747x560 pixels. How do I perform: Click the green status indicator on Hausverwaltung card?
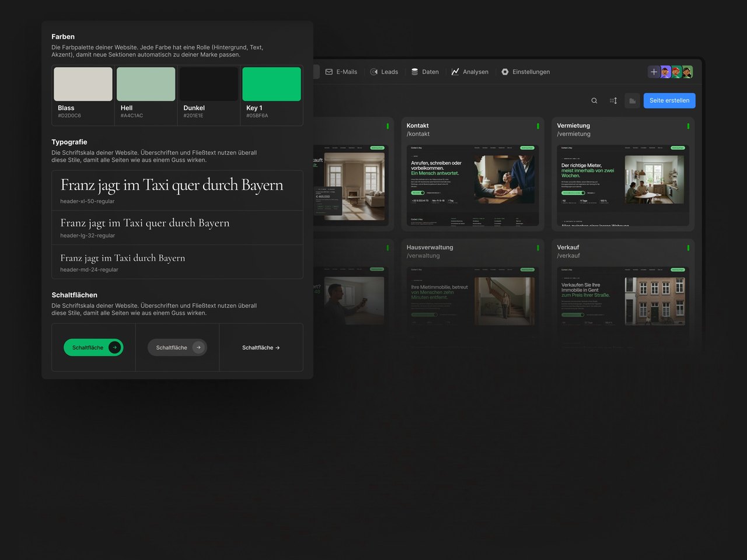coord(538,248)
